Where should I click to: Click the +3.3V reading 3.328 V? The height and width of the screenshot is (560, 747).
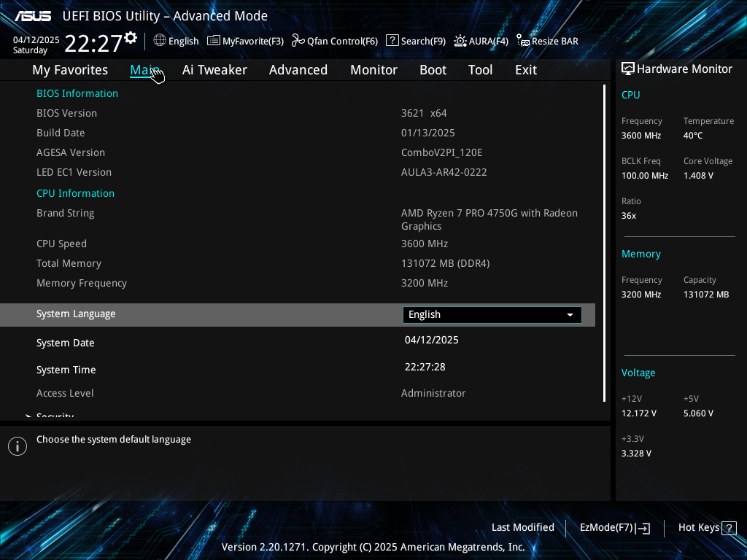[x=636, y=454]
